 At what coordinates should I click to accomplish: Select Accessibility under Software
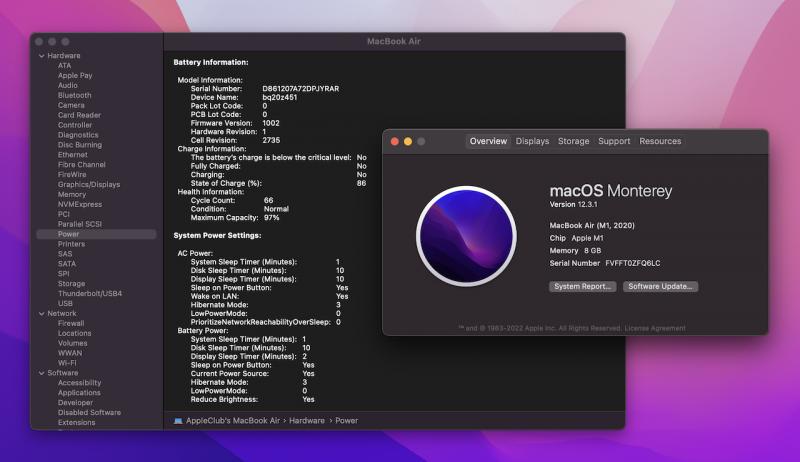tap(80, 383)
